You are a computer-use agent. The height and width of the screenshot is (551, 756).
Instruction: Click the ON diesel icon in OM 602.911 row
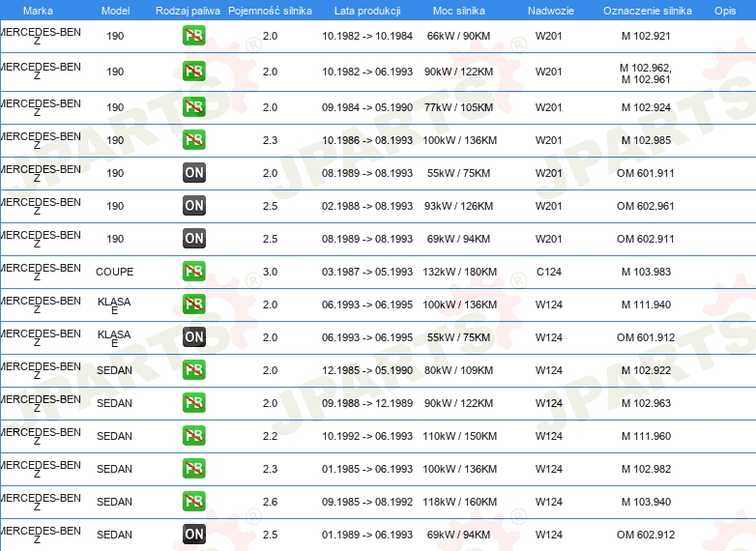click(x=194, y=239)
